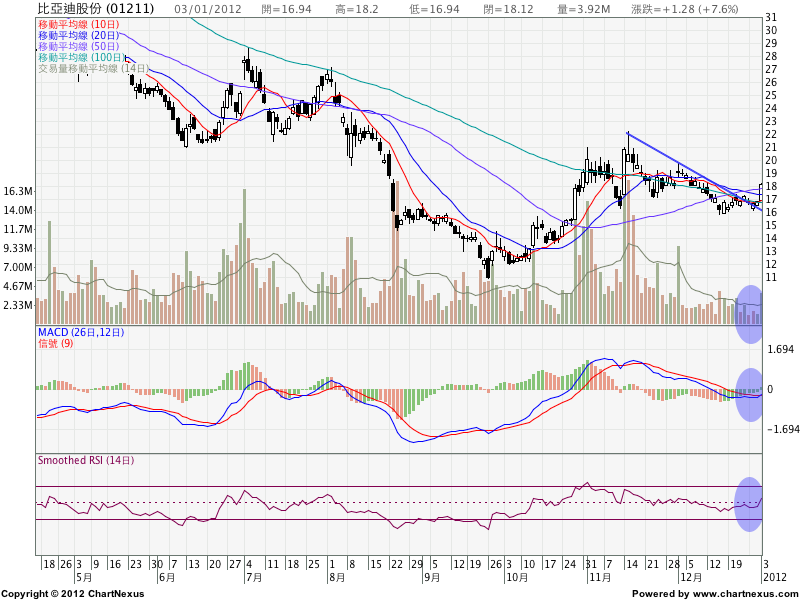The image size is (800, 600).
Task: Click the 信號 (9) signal label
Action: click(56, 343)
